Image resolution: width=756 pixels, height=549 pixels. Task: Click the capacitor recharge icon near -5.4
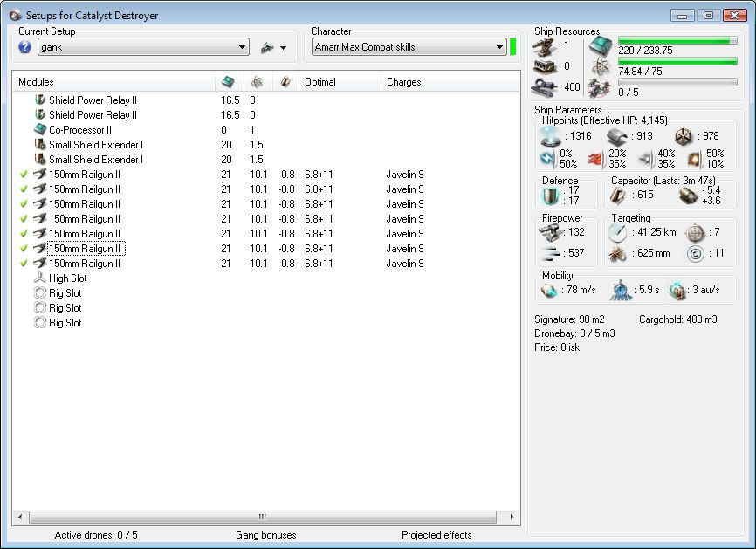pyautogui.click(x=688, y=196)
